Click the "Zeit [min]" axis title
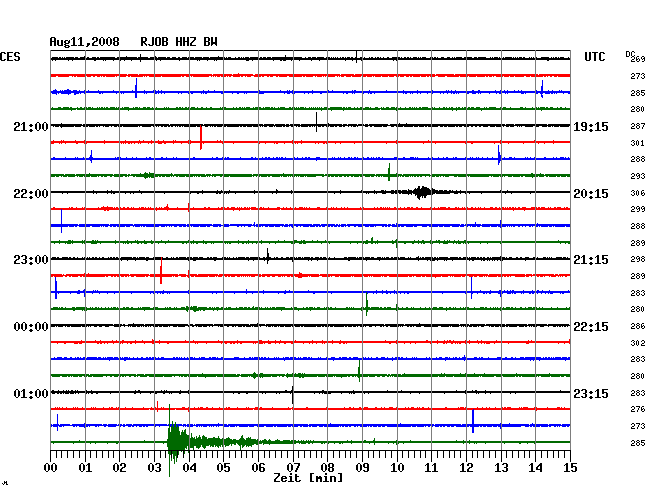This screenshot has width=650, height=494. point(308,478)
